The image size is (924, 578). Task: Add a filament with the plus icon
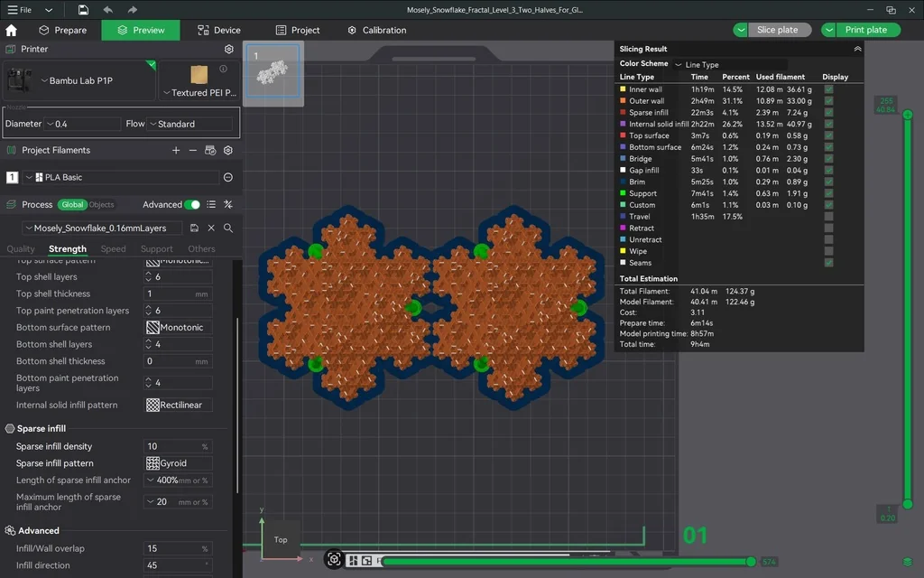pos(176,151)
